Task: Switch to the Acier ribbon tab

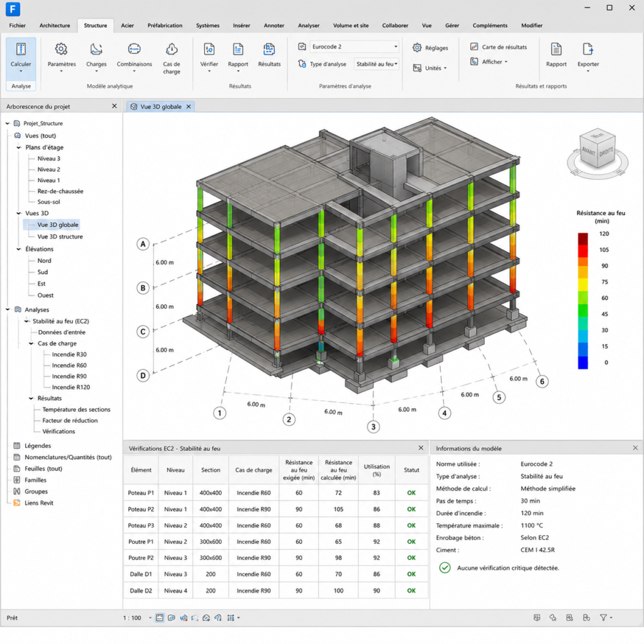Action: (x=127, y=25)
